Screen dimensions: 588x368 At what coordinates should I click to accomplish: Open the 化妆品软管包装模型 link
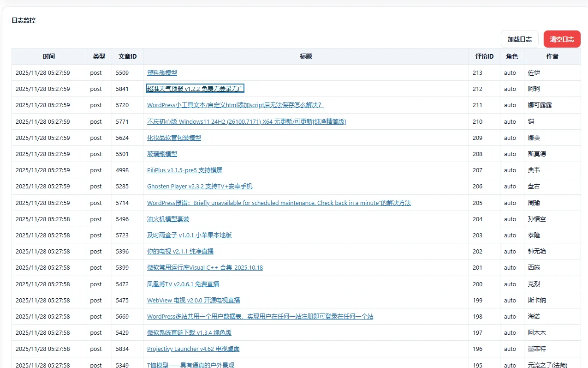174,138
